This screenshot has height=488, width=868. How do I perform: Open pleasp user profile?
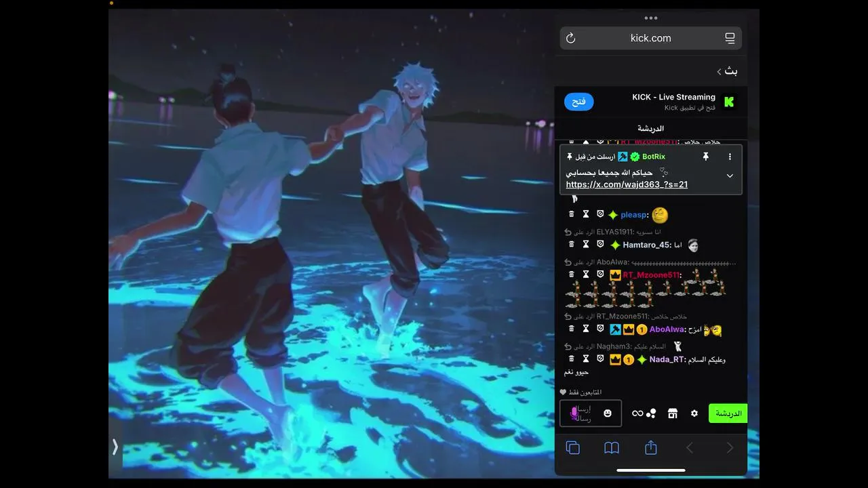[633, 215]
